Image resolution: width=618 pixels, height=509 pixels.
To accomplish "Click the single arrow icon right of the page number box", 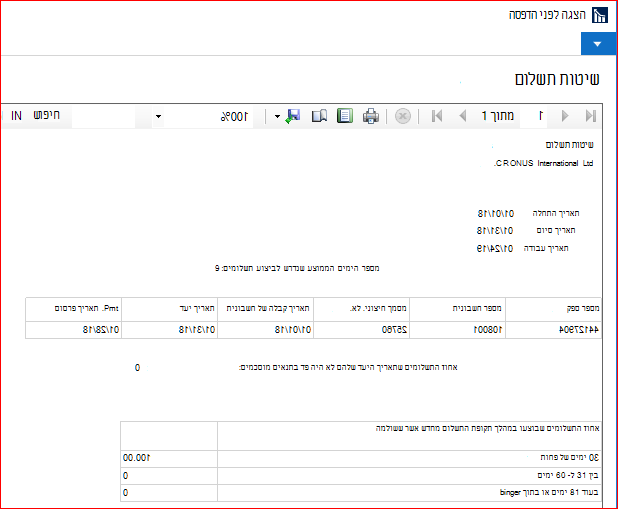I will [x=565, y=116].
